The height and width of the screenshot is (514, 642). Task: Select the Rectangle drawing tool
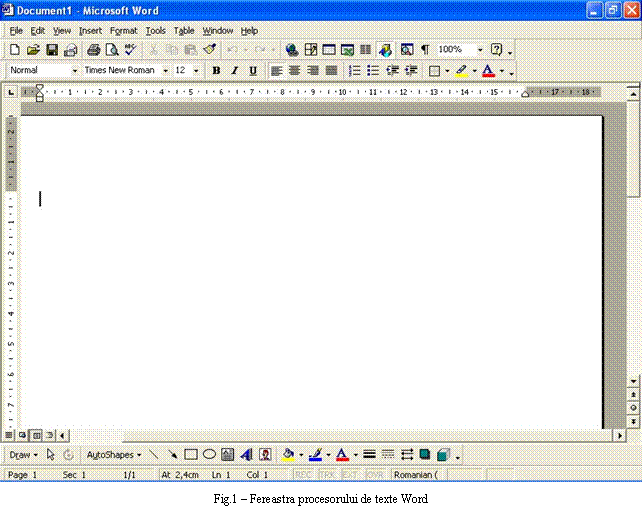[191, 454]
